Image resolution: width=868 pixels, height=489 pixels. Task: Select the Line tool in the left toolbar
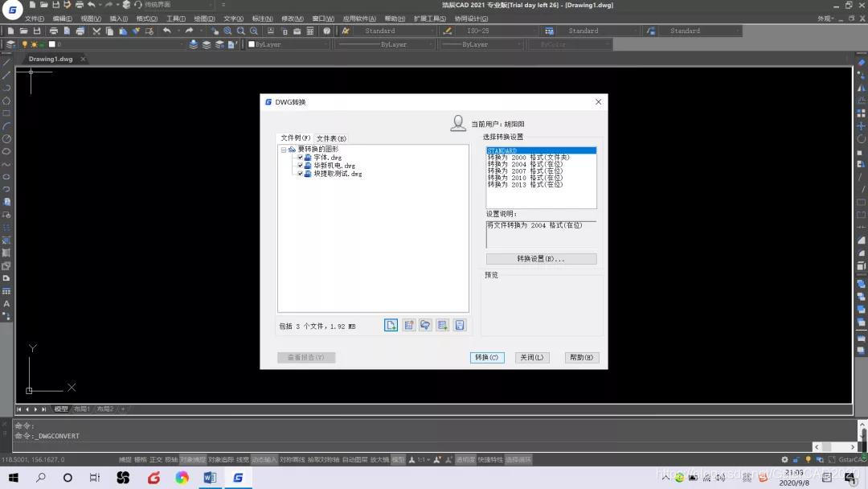(6, 63)
